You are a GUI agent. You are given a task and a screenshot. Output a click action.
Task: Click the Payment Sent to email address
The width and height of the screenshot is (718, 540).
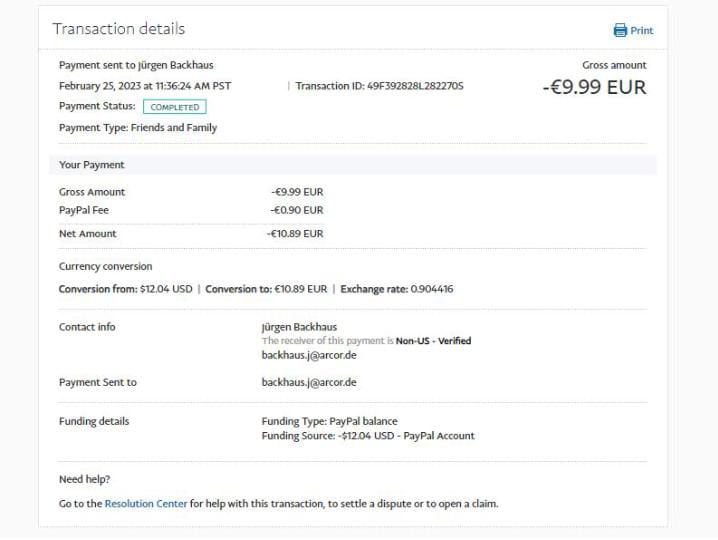coord(309,383)
